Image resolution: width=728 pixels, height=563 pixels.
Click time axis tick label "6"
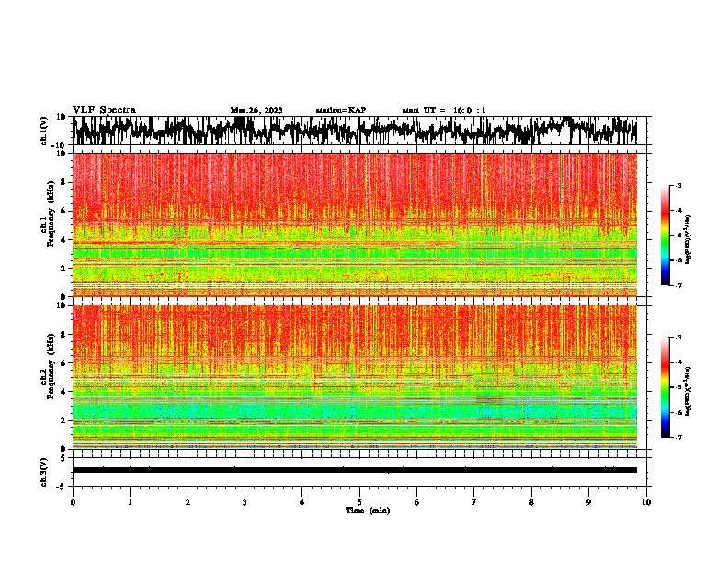coord(417,502)
